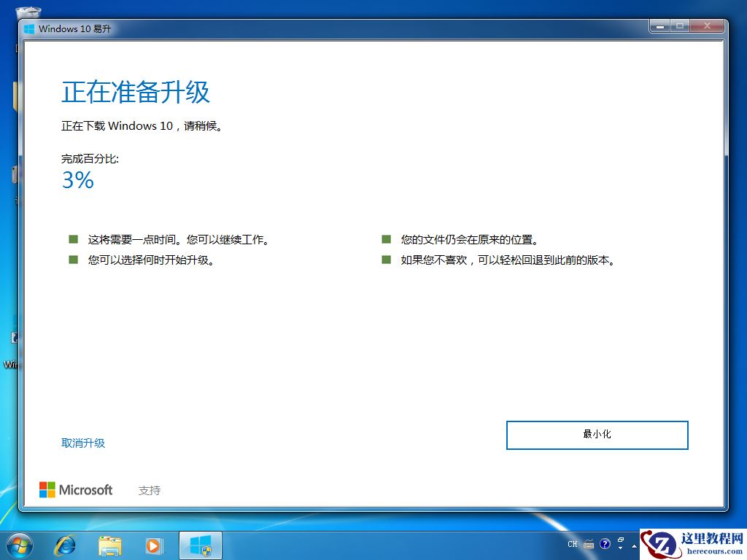747x560 pixels.
Task: Click the 3% completion indicator
Action: 77,180
